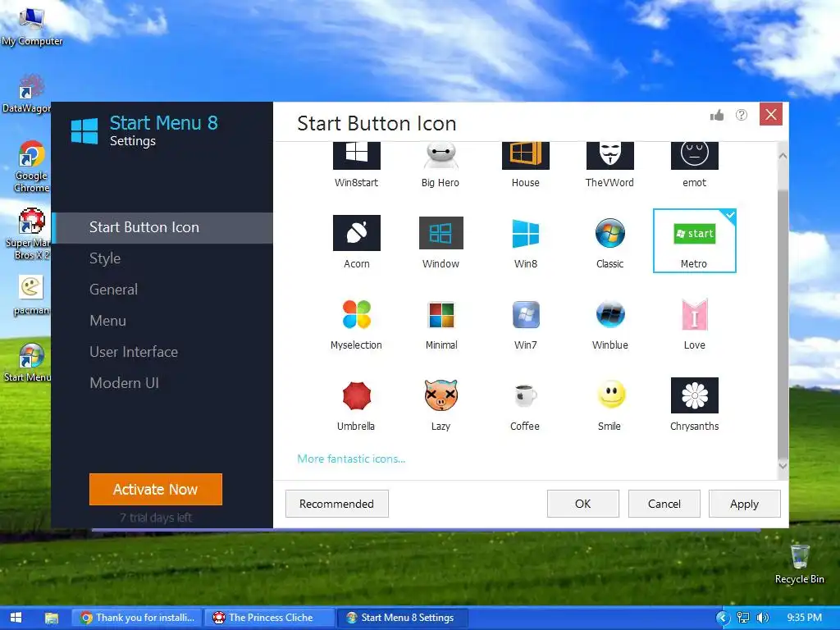
Task: Click Start Menu 8 Settings taskbar button
Action: [402, 618]
